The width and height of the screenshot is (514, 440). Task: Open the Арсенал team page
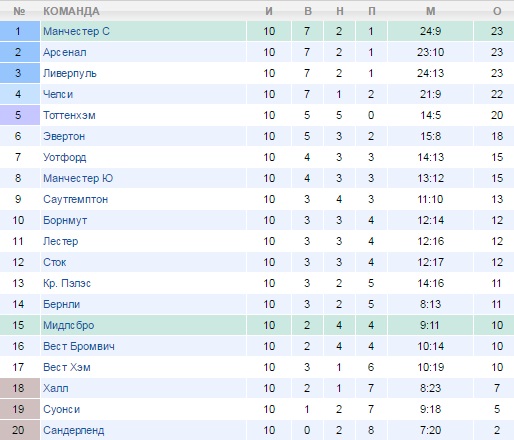[x=65, y=52]
